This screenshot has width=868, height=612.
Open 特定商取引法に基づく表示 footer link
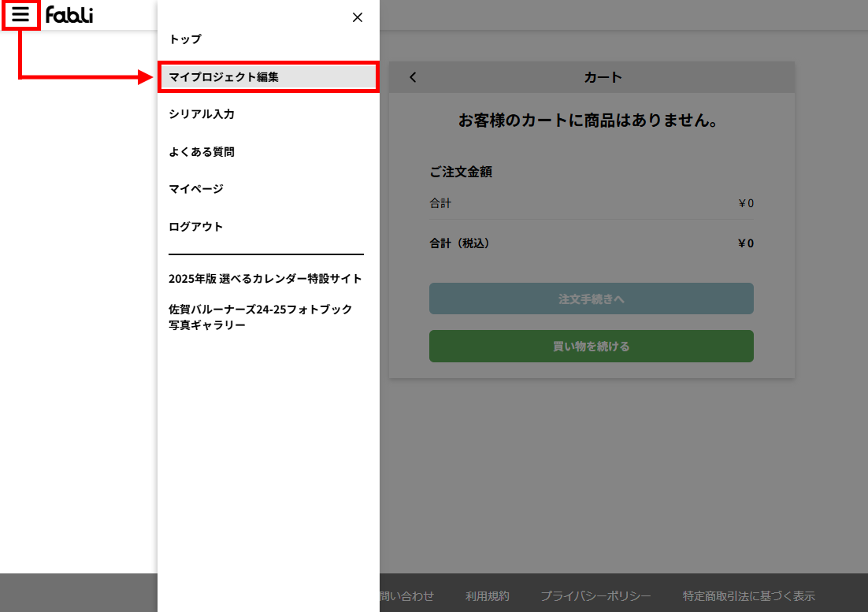748,596
